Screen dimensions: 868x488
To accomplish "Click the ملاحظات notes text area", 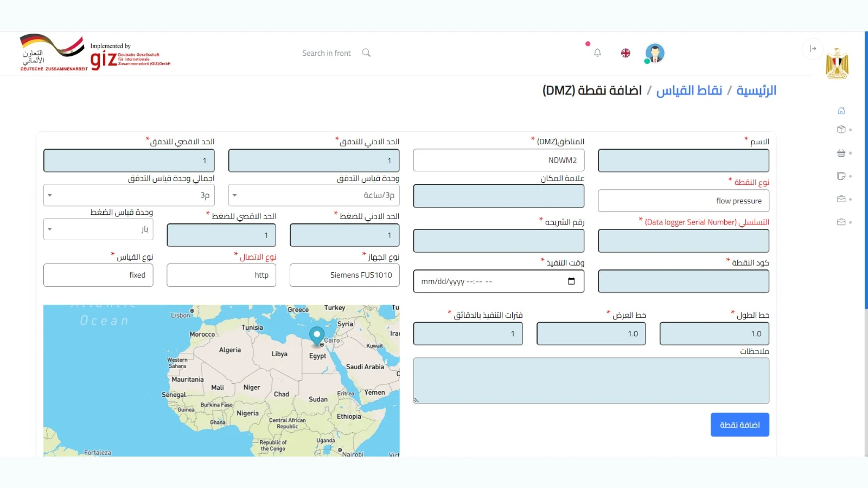I will coord(591,381).
